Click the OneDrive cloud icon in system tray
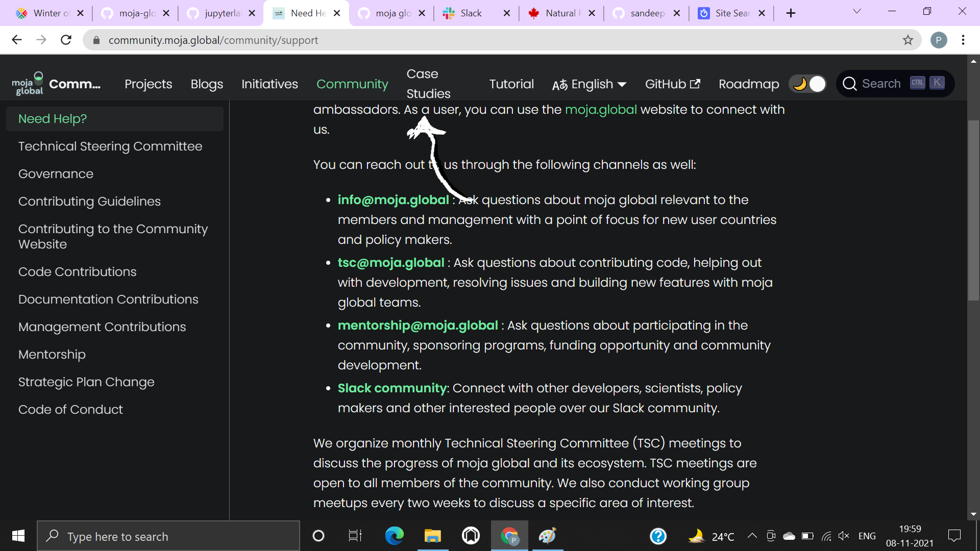The height and width of the screenshot is (551, 980). tap(789, 536)
